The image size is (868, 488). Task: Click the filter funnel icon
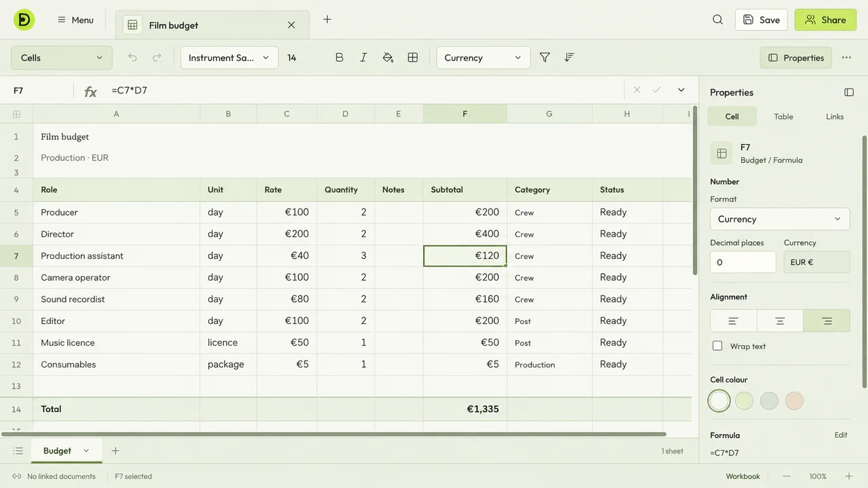pos(545,58)
